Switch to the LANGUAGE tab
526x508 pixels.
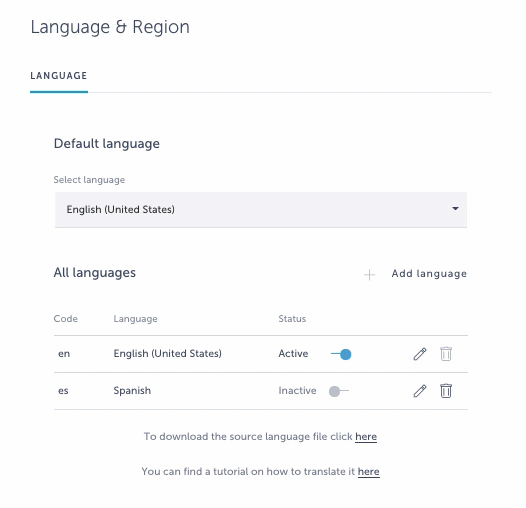click(x=59, y=76)
